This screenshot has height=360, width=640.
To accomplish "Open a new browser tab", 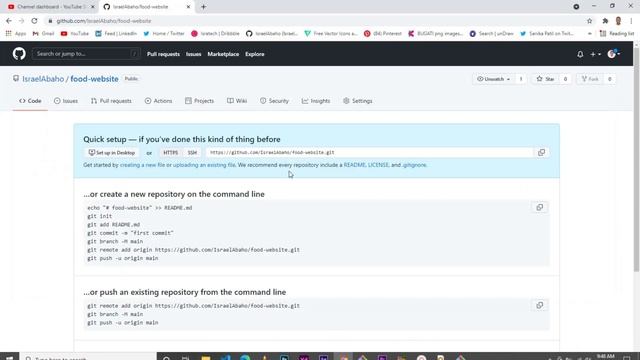I will click(203, 7).
